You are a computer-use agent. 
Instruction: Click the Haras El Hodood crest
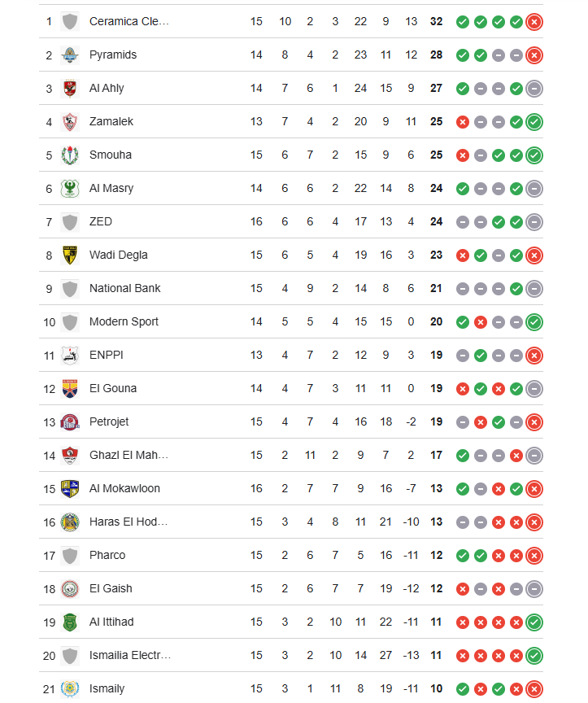(x=70, y=522)
